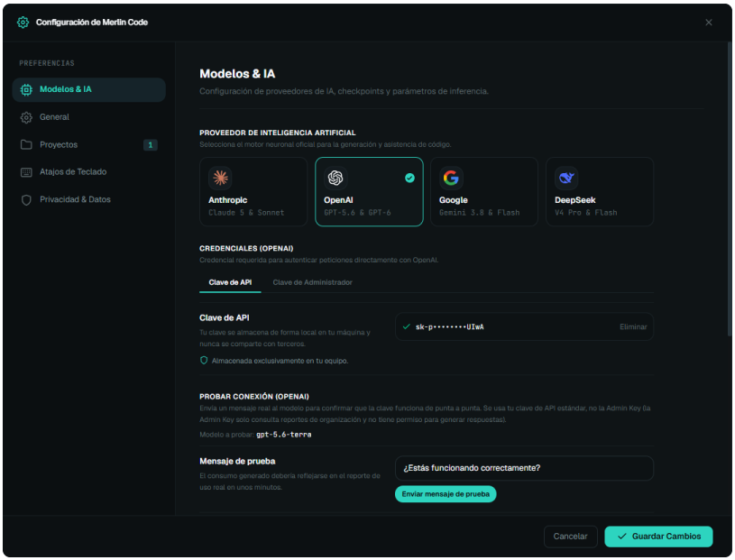
Task: Click the PROBAR CONEXIÓN (OPENAI) heading
Action: pyautogui.click(x=254, y=397)
